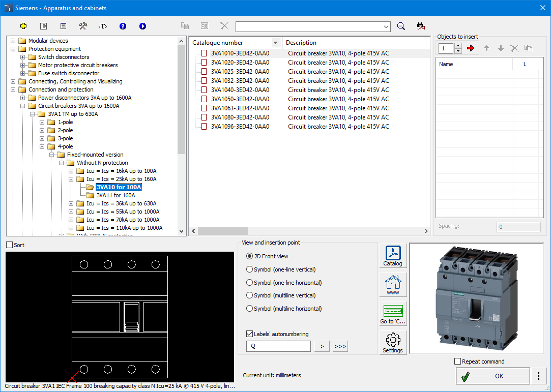The image size is (551, 392).
Task: Click the red arrow add-to-insert-list icon
Action: (x=471, y=48)
